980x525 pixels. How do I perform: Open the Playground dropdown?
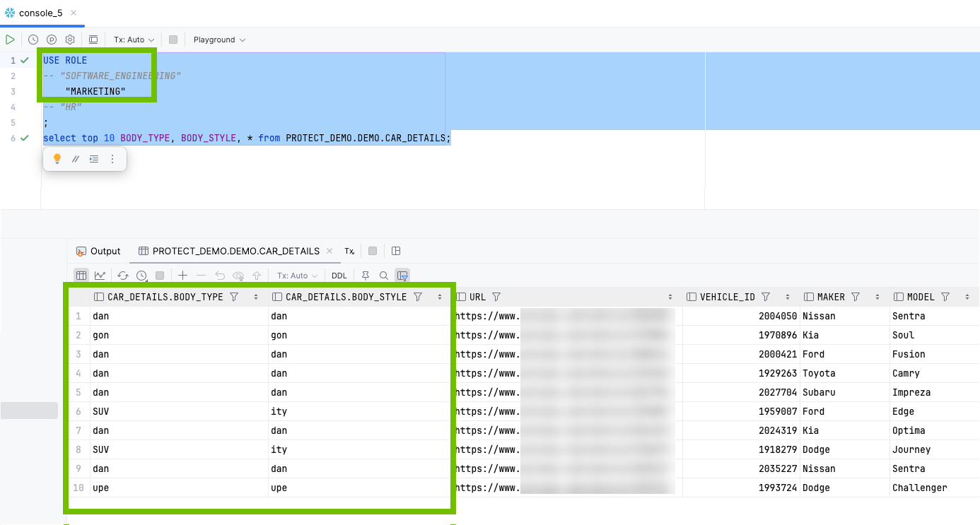[219, 40]
